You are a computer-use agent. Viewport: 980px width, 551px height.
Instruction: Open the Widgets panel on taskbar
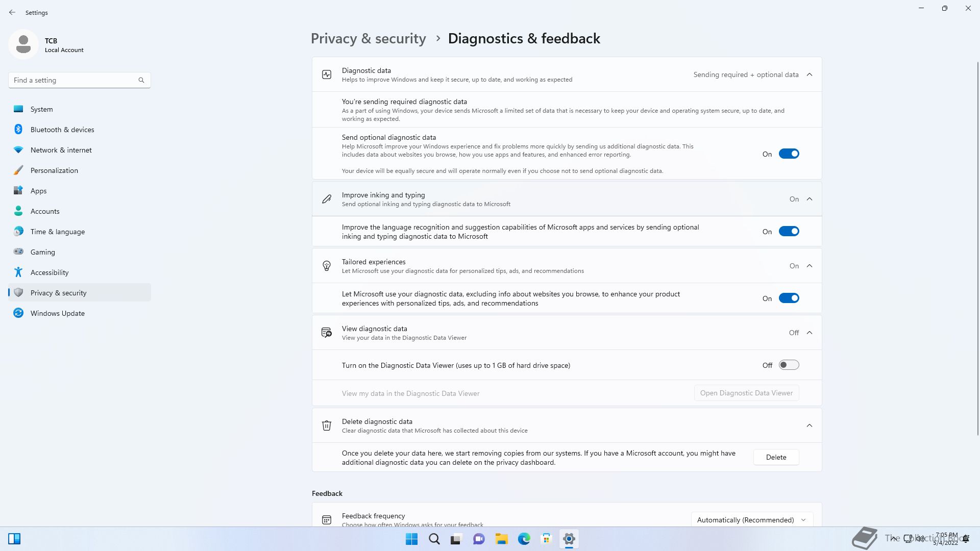pyautogui.click(x=14, y=539)
